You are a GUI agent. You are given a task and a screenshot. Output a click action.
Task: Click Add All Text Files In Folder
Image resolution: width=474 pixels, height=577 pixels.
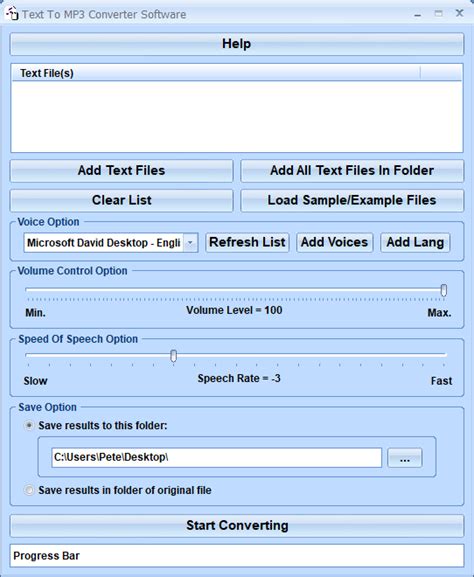pos(352,170)
